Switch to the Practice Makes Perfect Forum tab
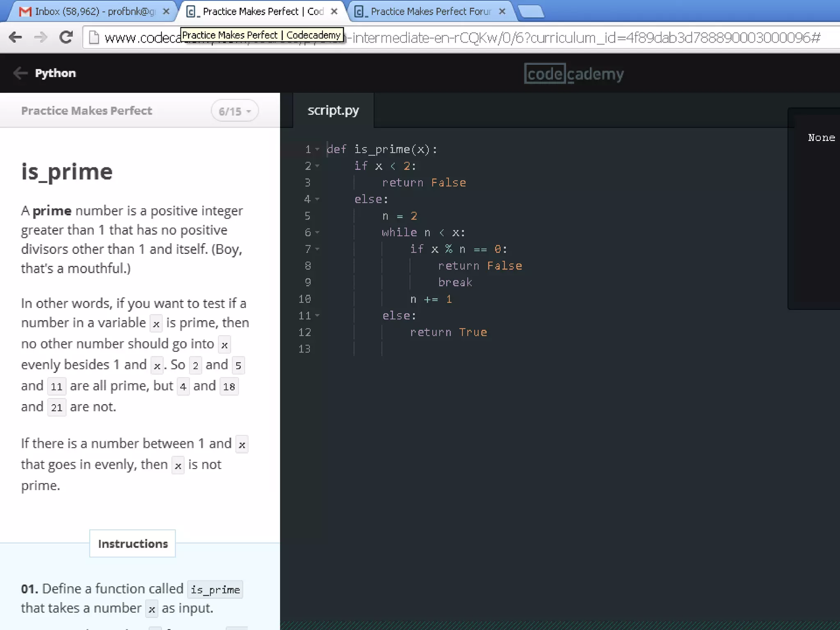840x630 pixels. pos(431,11)
